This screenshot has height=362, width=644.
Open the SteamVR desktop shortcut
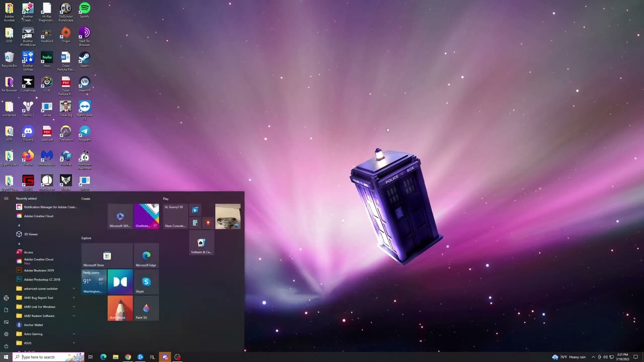pyautogui.click(x=85, y=84)
